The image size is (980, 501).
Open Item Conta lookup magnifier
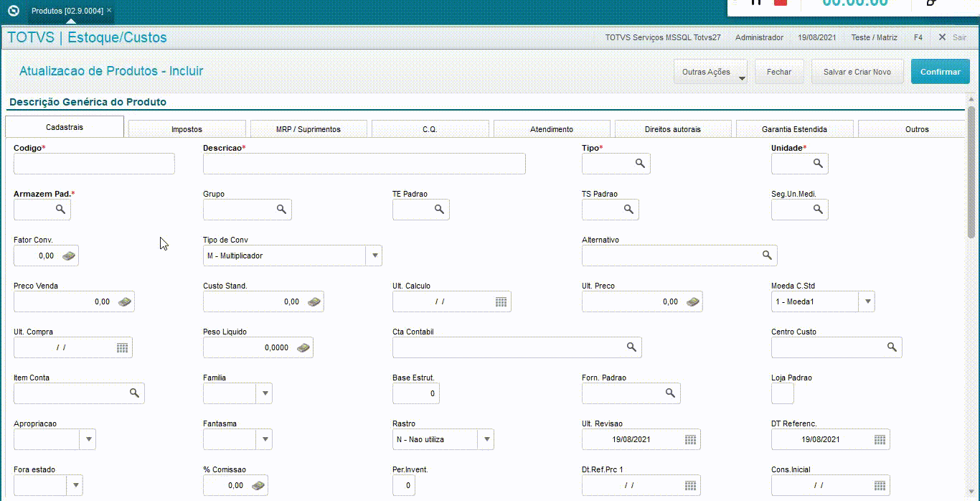(134, 393)
